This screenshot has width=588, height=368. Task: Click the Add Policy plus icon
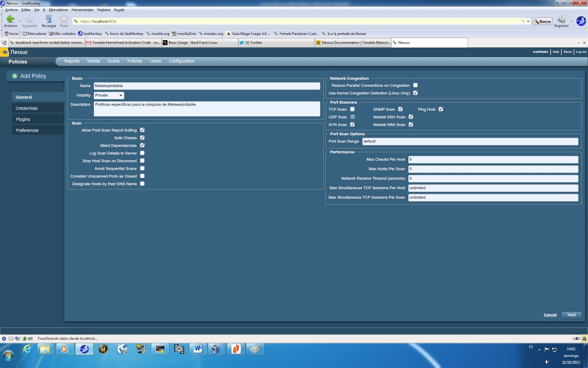pyautogui.click(x=15, y=76)
